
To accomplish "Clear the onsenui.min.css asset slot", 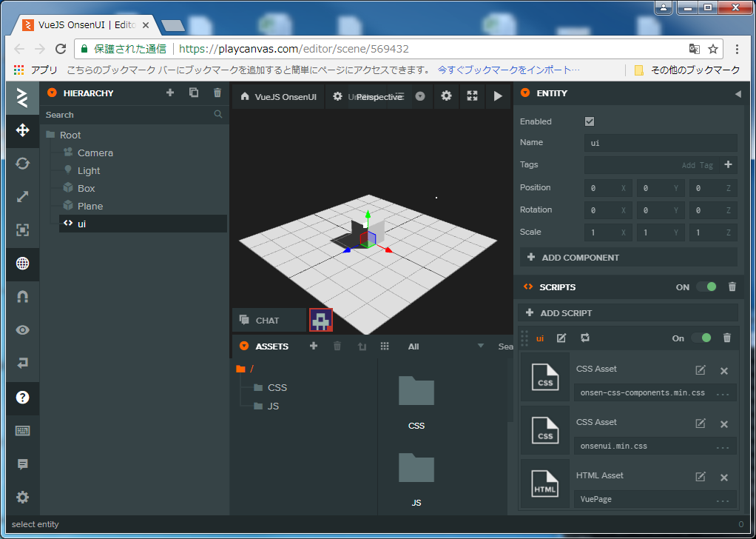I will [723, 425].
